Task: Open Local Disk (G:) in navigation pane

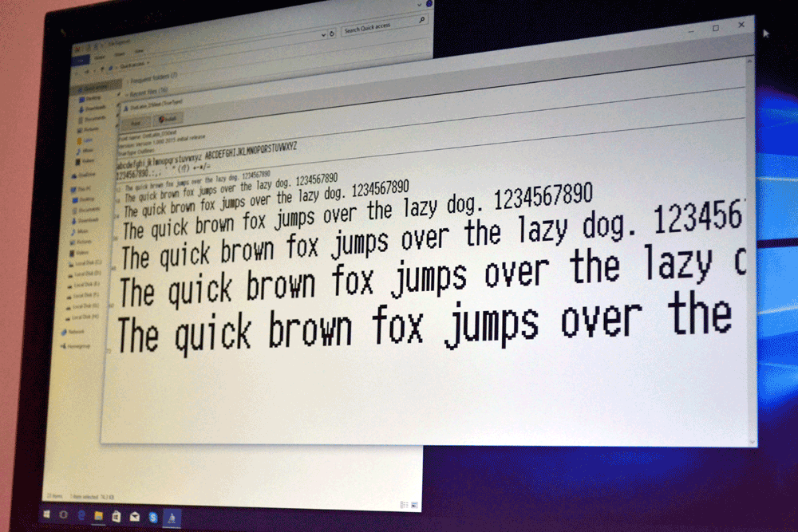Action: tap(82, 306)
